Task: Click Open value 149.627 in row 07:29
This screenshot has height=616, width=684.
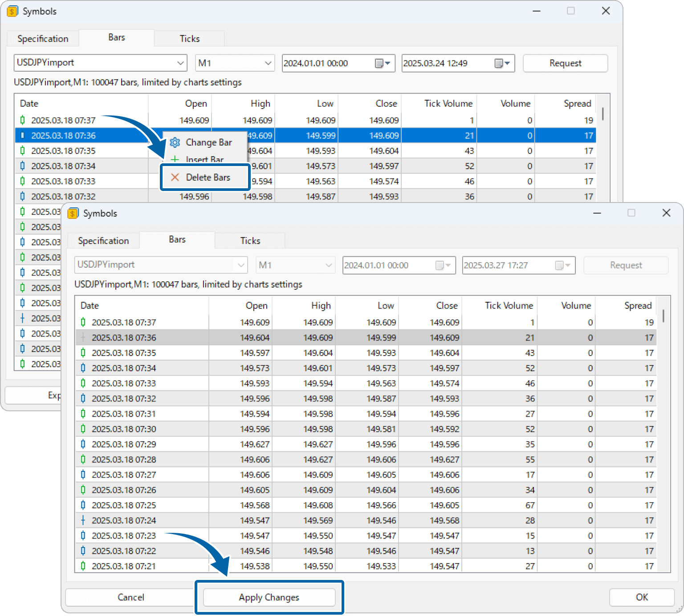Action: pyautogui.click(x=255, y=444)
